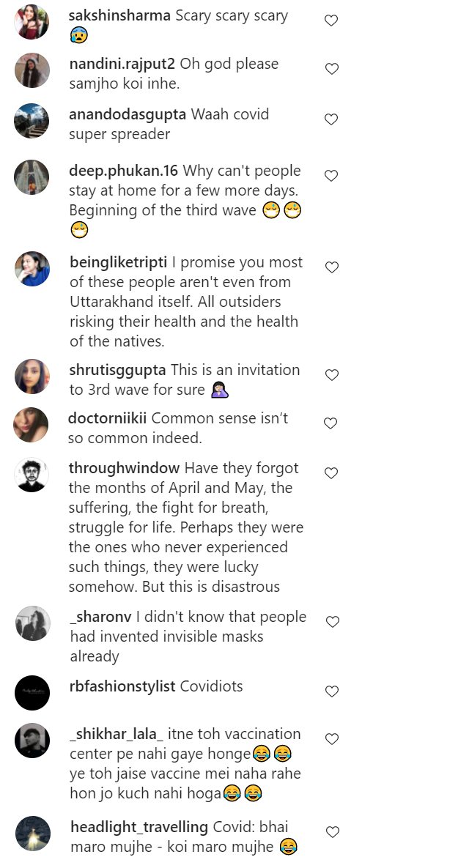
Task: View doctorniikii's profile picture
Action: point(32,425)
